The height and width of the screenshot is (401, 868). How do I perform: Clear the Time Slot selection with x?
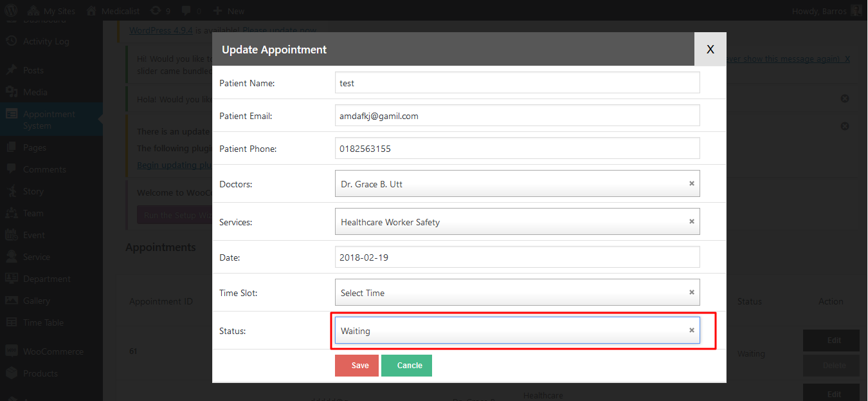coord(692,292)
